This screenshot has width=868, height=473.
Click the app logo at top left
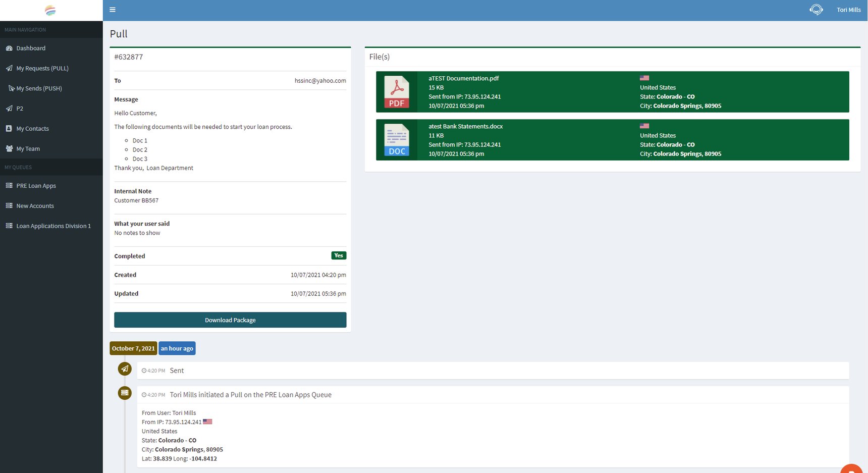pos(50,10)
